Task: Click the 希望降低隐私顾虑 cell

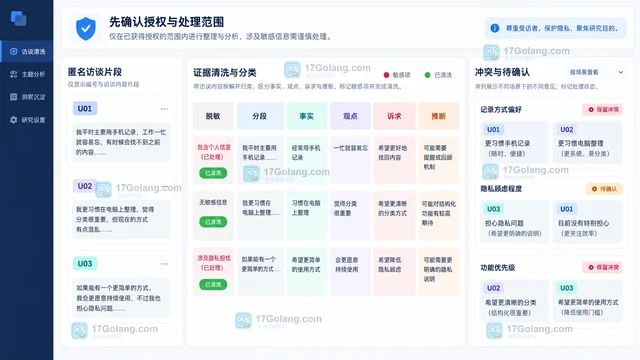Action: [394, 271]
